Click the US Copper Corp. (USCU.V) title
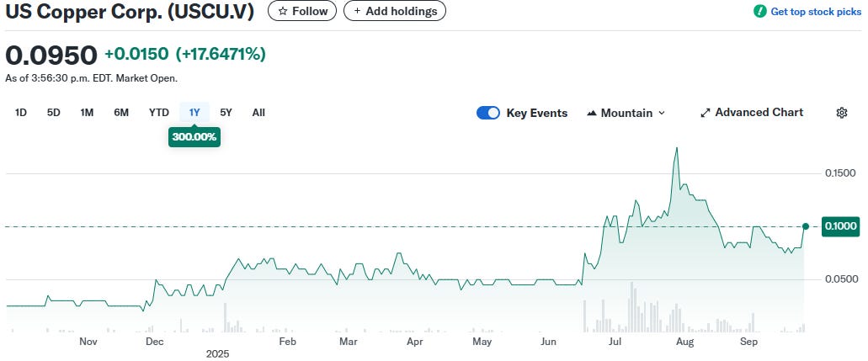 [130, 12]
